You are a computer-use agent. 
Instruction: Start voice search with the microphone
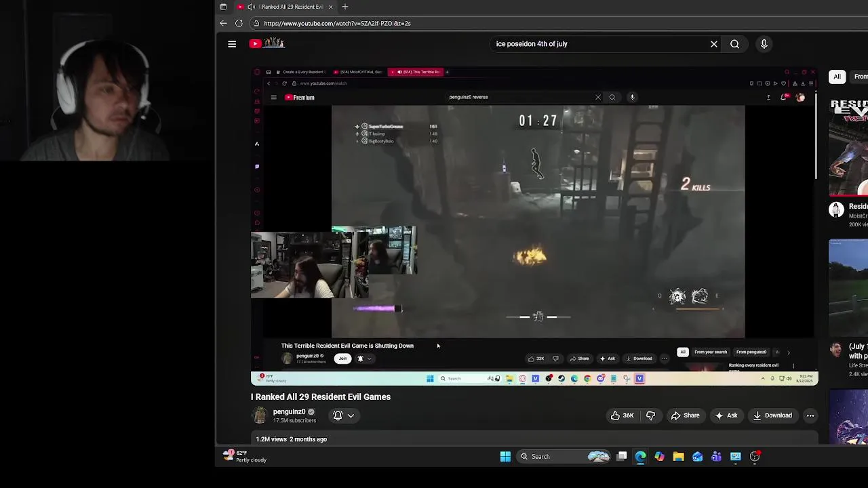click(764, 44)
